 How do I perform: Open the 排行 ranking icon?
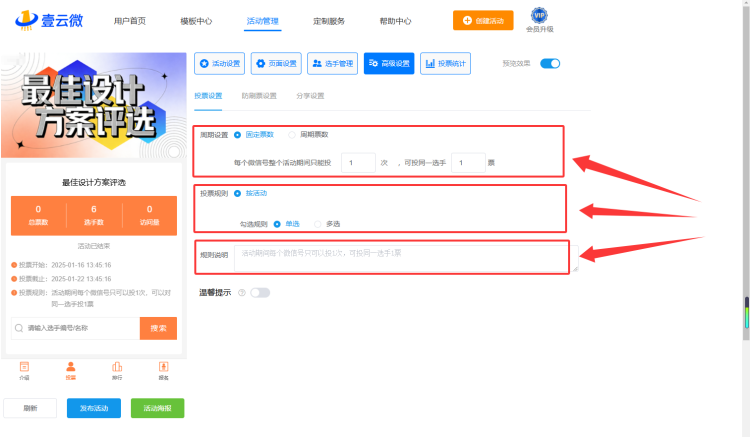coord(117,367)
